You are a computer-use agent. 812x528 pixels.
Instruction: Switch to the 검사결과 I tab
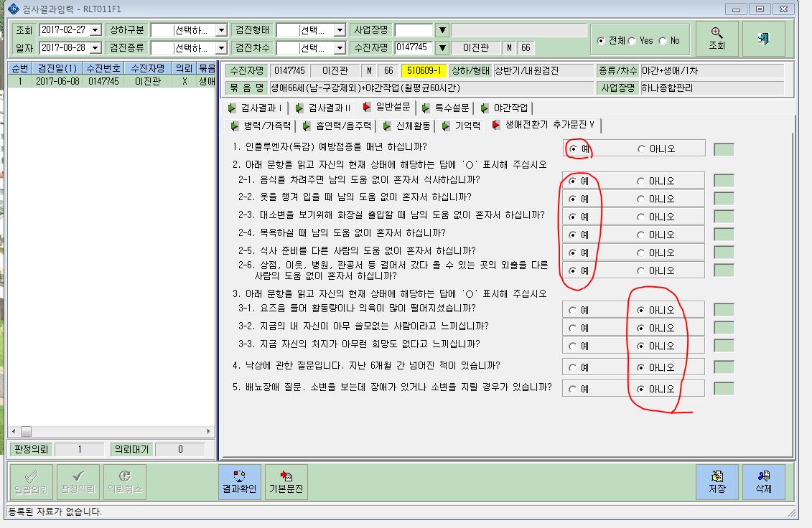256,108
